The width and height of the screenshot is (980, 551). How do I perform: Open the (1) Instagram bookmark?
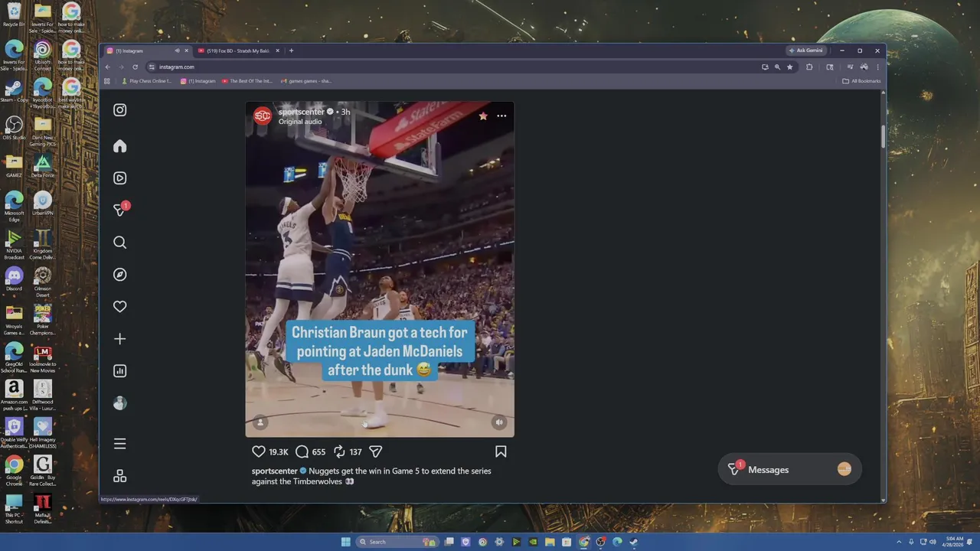pyautogui.click(x=199, y=81)
